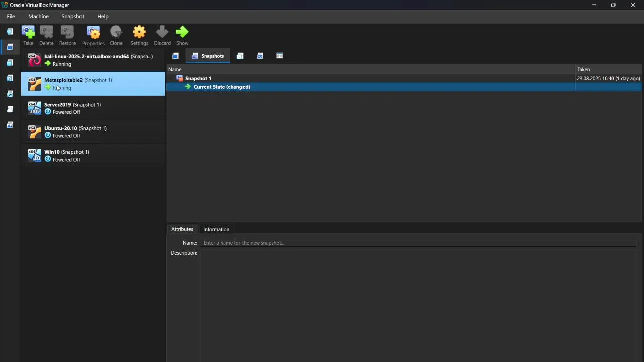Open the Extensions icon in left sidebar
Screen dimensions: 644x362
(x=10, y=63)
